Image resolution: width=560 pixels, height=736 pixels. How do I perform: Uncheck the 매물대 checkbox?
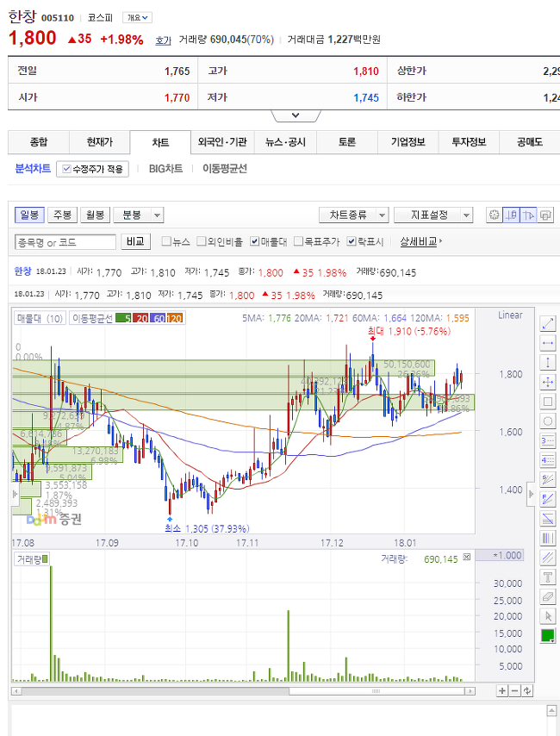click(x=254, y=241)
